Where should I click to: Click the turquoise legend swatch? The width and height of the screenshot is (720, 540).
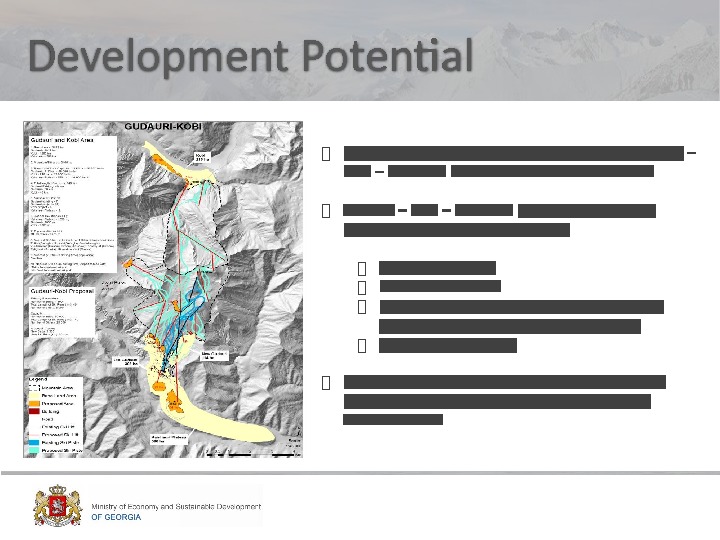[34, 450]
